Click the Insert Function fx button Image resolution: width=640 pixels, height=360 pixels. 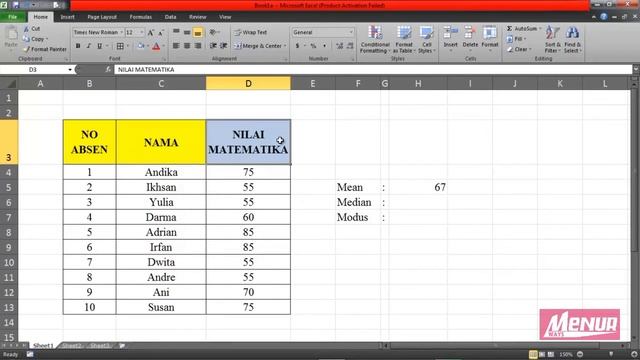coord(108,70)
